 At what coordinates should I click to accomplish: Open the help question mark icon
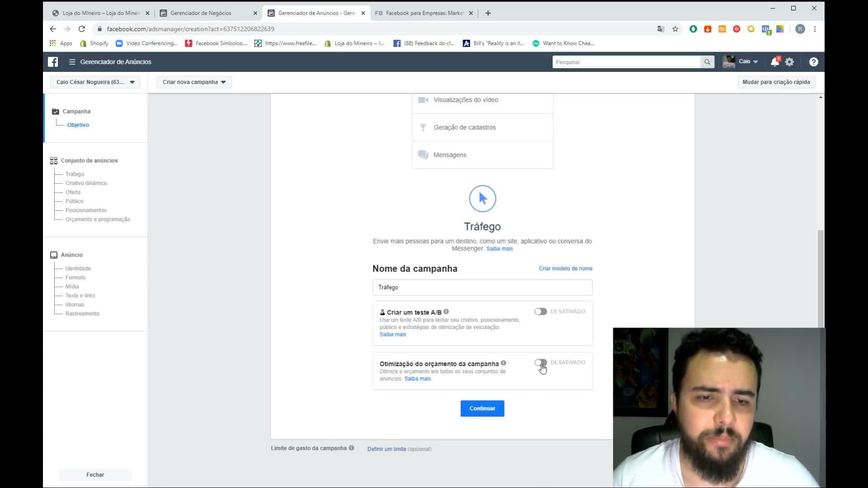(814, 62)
